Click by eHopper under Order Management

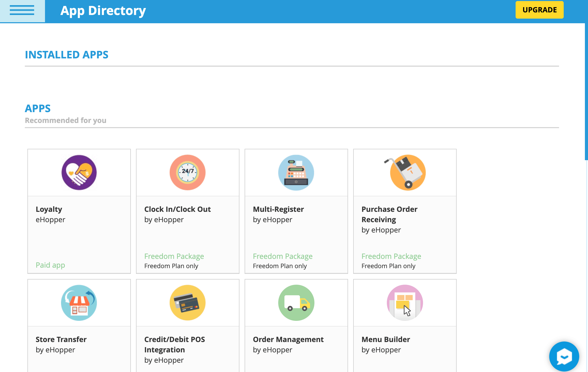273,350
